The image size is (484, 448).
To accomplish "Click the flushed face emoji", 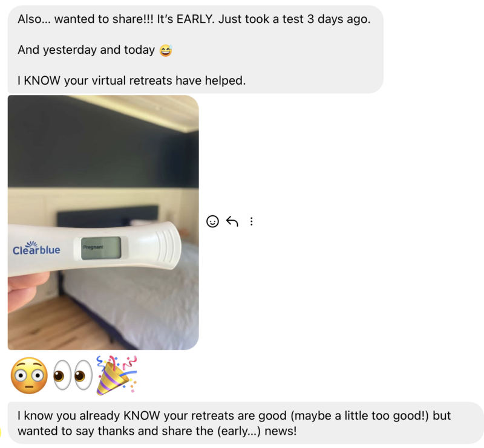I will click(x=29, y=375).
